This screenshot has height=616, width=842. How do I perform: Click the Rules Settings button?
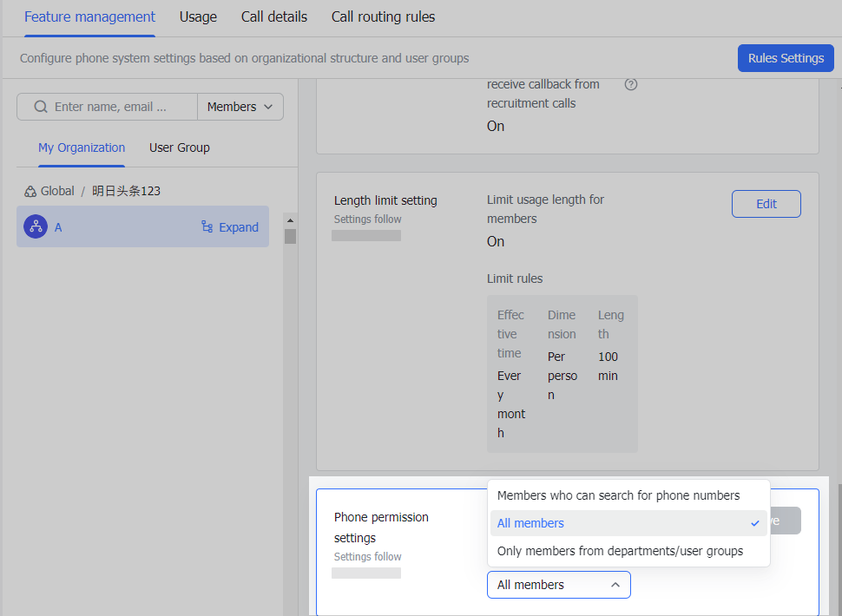click(785, 57)
